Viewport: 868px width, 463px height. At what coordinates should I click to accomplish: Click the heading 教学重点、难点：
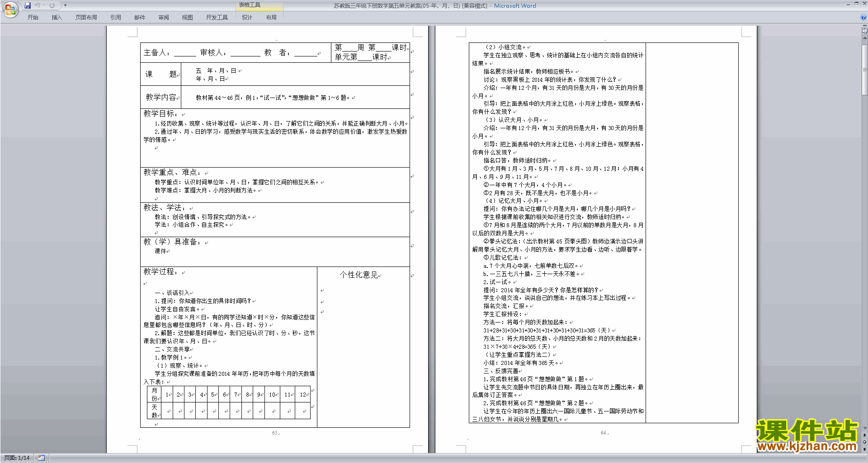tap(172, 173)
